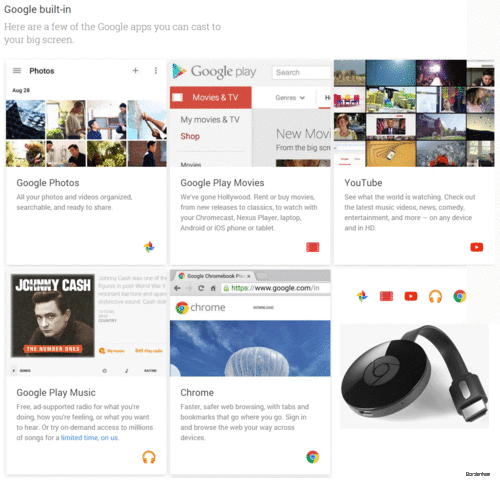Click the SONGS column header
Image resolution: width=500 pixels, height=481 pixels.
click(25, 370)
